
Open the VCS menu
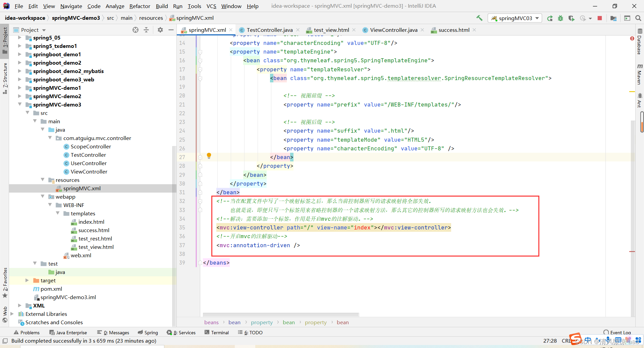tap(211, 6)
